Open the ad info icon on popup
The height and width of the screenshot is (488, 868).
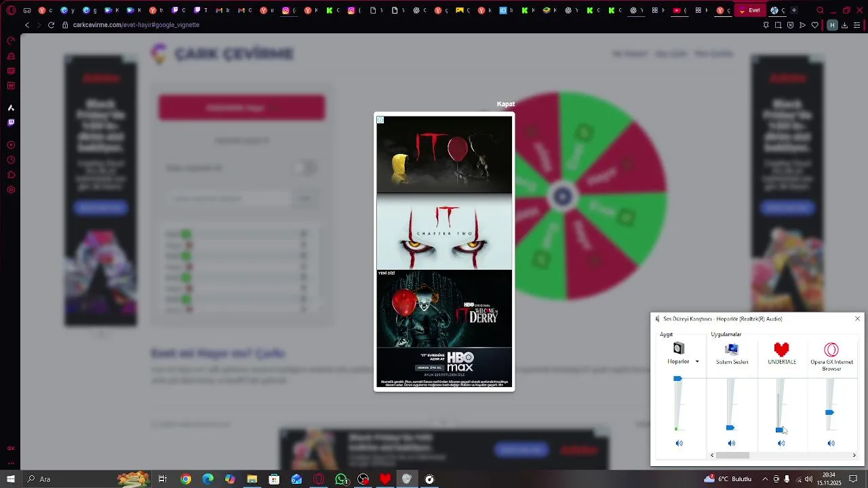point(380,120)
